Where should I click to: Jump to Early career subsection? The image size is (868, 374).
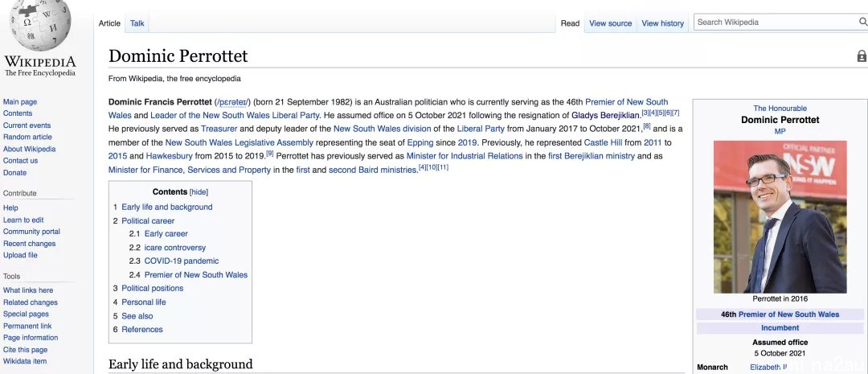point(166,234)
